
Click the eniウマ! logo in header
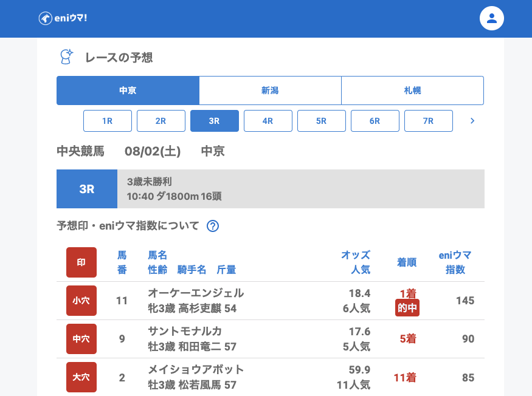click(63, 18)
